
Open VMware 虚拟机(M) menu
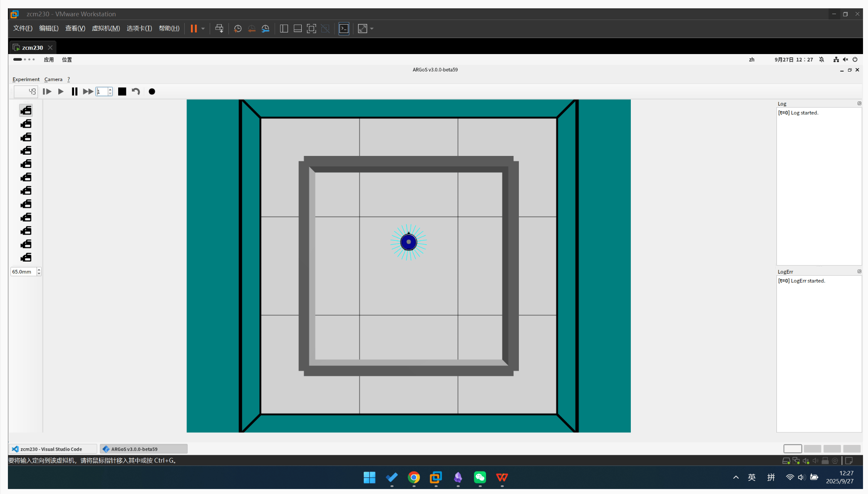[106, 28]
